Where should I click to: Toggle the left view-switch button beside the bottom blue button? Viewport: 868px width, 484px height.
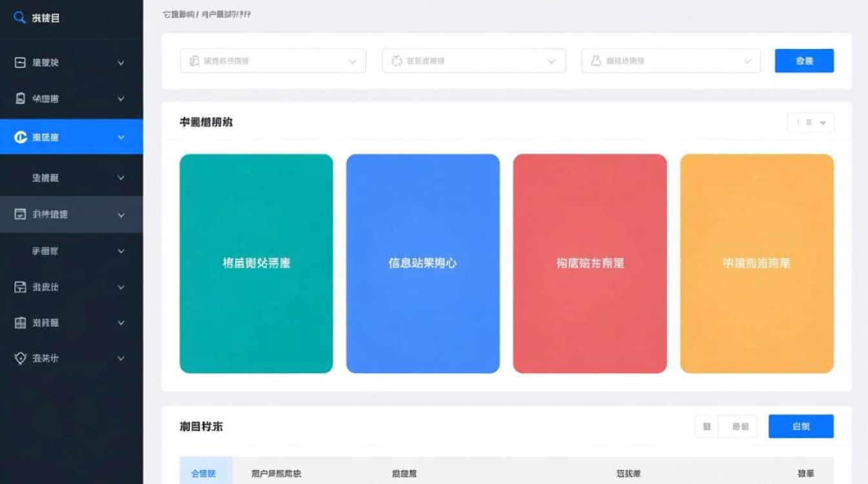pyautogui.click(x=707, y=426)
